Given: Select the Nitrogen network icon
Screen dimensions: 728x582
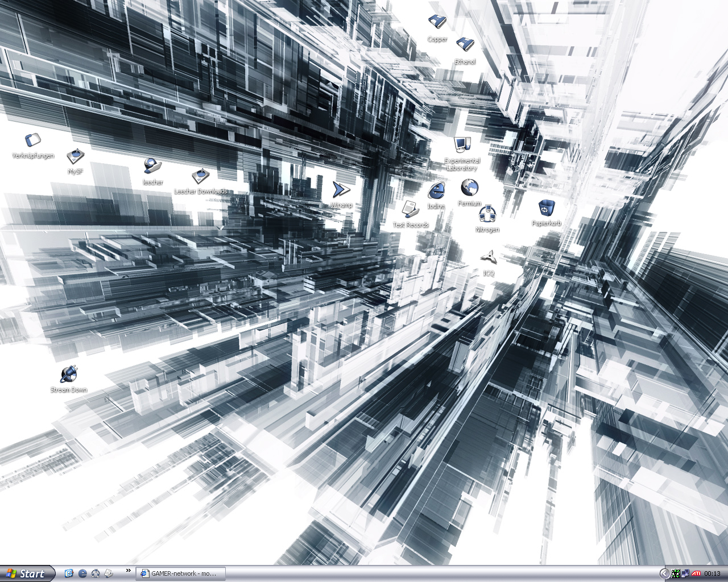Looking at the screenshot, I should pos(487,214).
